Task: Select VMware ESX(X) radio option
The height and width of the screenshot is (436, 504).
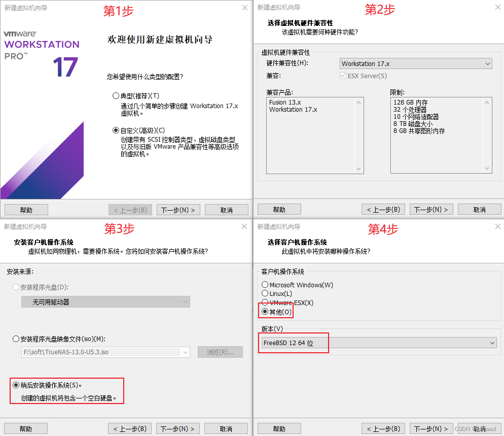Action: [x=265, y=302]
